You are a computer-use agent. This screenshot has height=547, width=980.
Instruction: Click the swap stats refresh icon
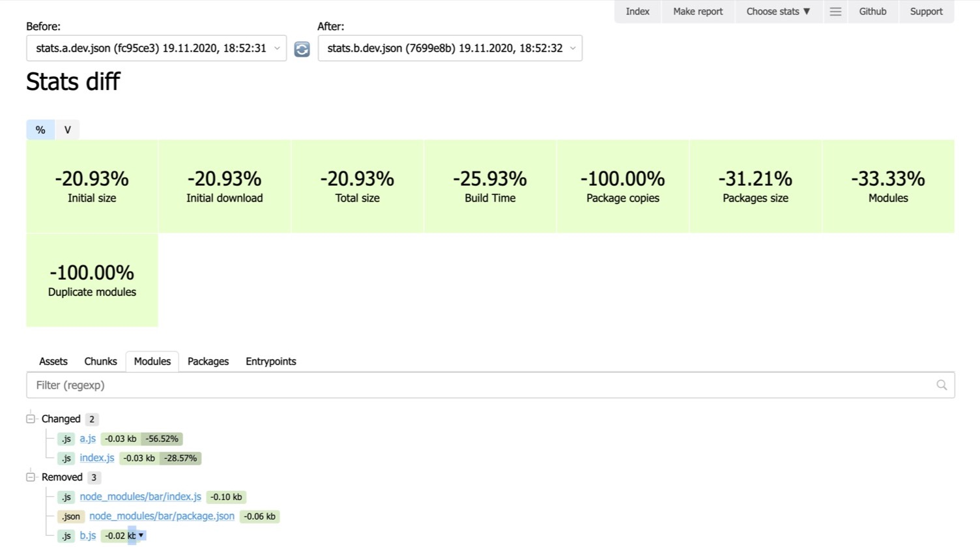click(x=302, y=49)
